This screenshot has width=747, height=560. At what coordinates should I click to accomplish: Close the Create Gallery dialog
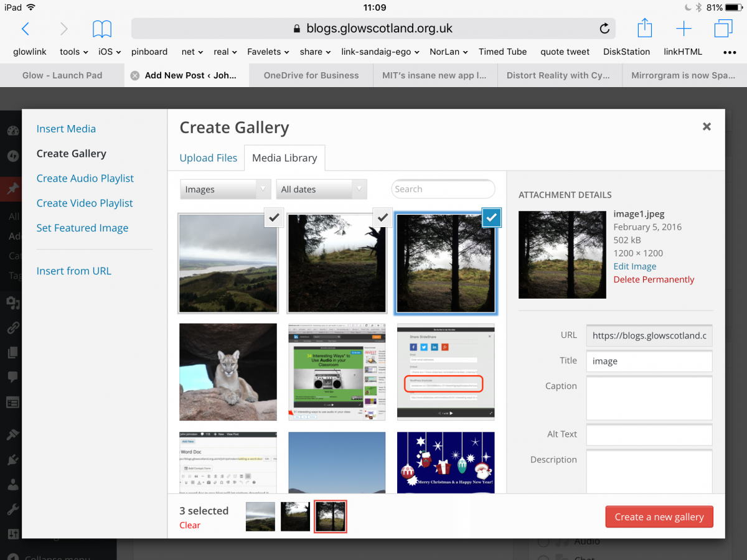click(707, 126)
